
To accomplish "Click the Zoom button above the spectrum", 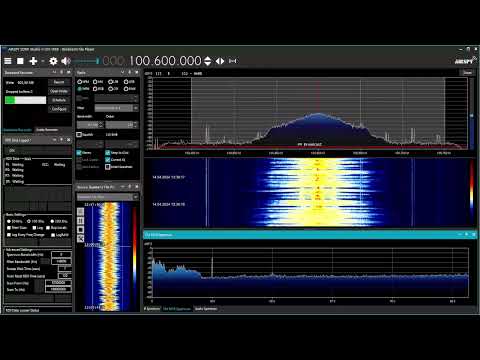I will tap(467, 73).
